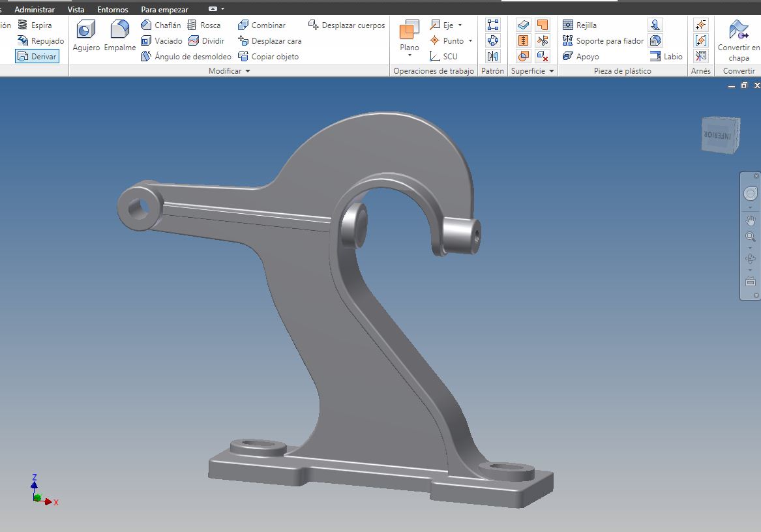Expand the Modificar panel dropdown
The height and width of the screenshot is (532, 761).
[247, 71]
